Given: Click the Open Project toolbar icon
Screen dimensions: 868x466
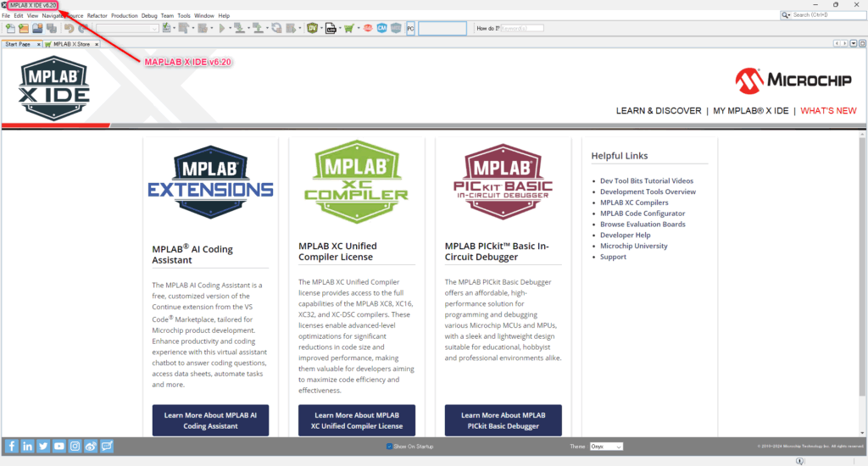Looking at the screenshot, I should coord(37,28).
